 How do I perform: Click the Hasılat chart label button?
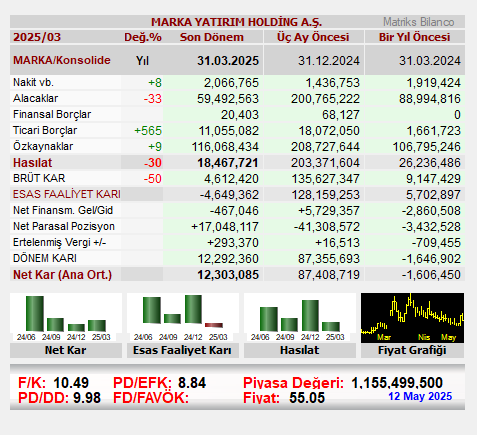(x=300, y=350)
